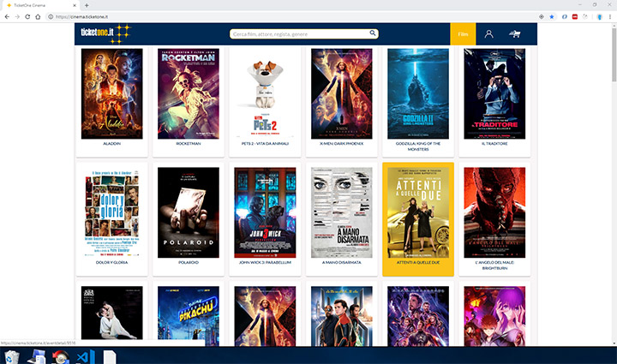Click the red extension icon
Image resolution: width=617 pixels, height=364 pixels.
click(x=575, y=16)
